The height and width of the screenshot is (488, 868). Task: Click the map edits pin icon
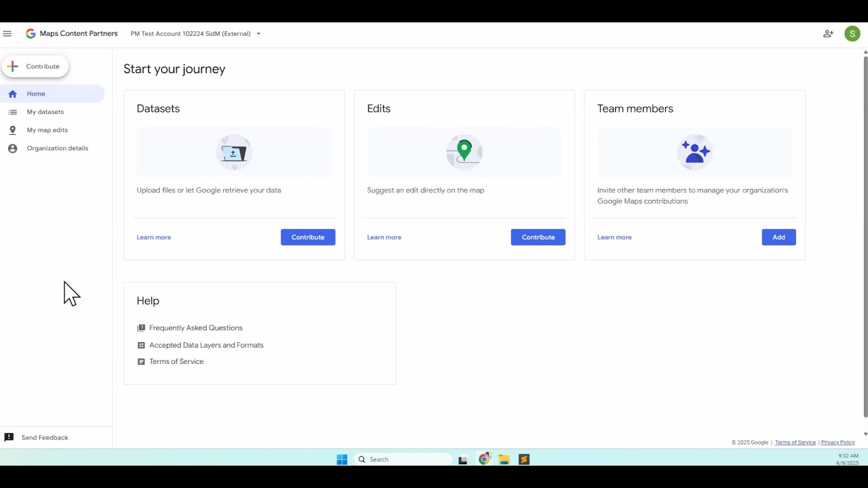click(x=12, y=130)
